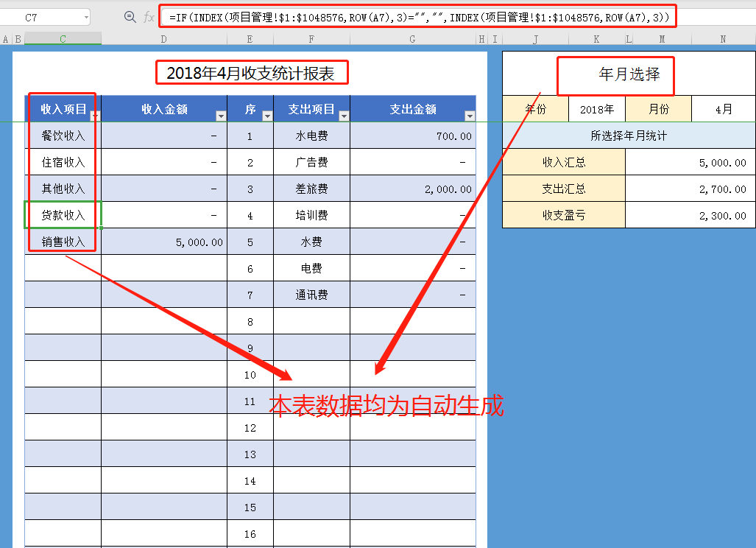
Task: Select column N header
Action: pyautogui.click(x=723, y=39)
